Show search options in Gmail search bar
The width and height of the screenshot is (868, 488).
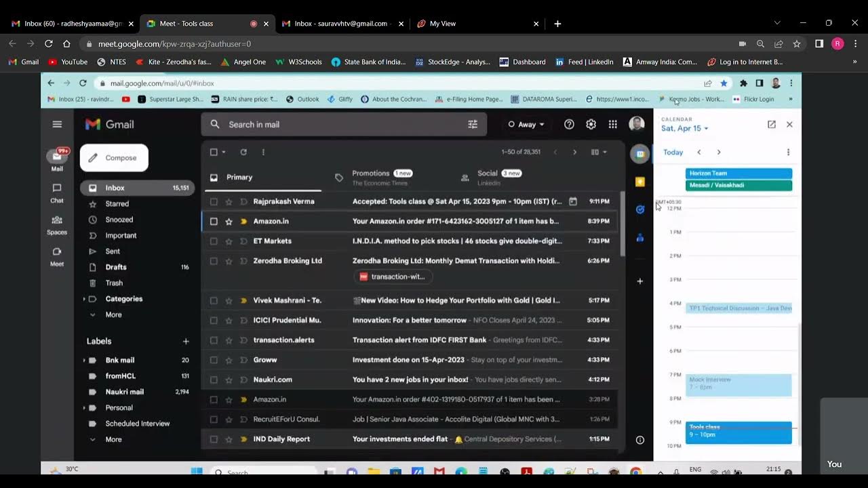[473, 124]
